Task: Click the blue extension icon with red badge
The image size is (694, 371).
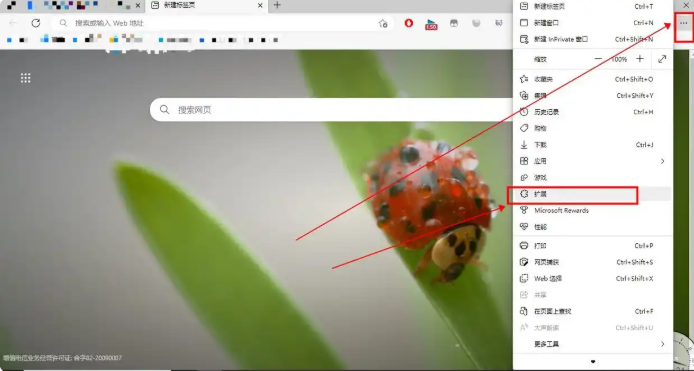Action: pos(431,24)
